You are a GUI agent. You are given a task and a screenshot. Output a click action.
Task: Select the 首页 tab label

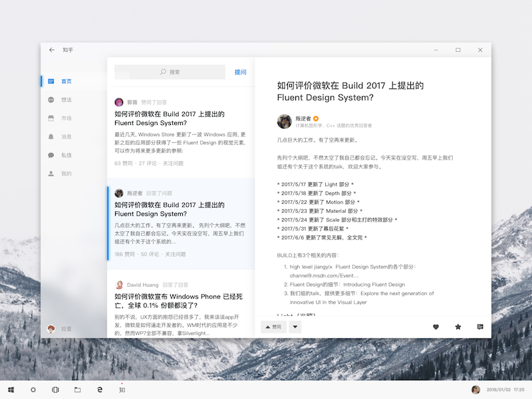click(66, 81)
